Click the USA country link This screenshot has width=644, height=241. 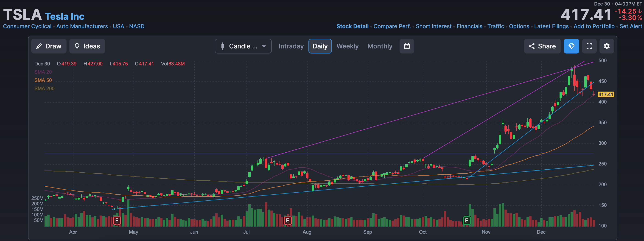(118, 26)
